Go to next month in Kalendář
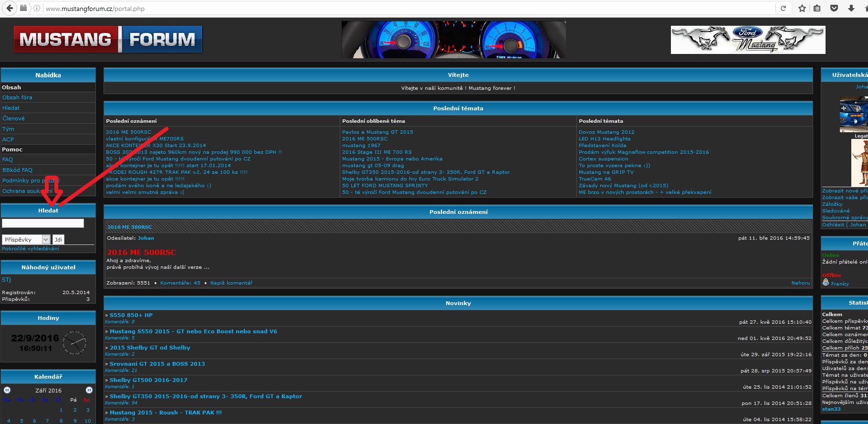This screenshot has height=424, width=868. [89, 390]
